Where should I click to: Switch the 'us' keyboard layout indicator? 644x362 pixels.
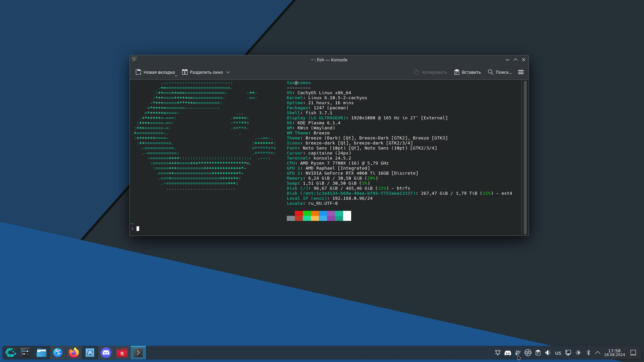click(558, 353)
